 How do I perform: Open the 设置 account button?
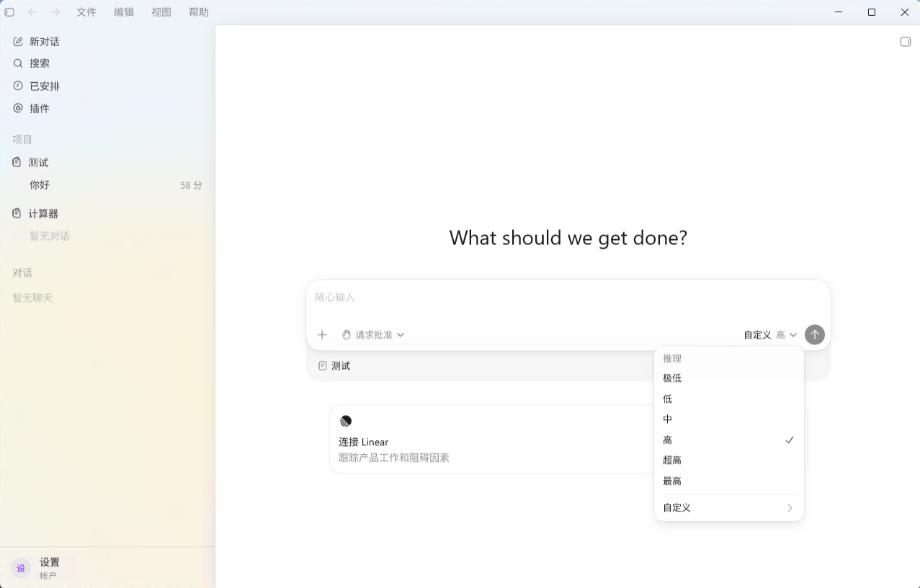[43, 568]
